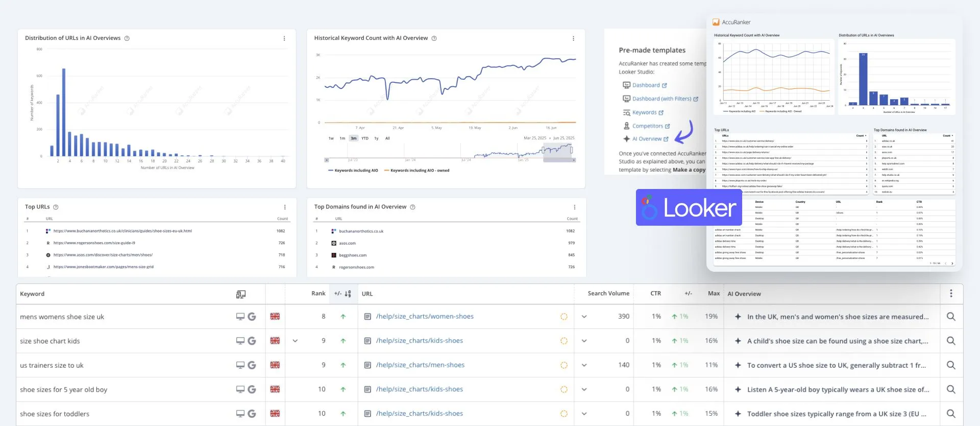980x426 pixels.
Task: Open kebab menu on Top URLs panel
Action: pyautogui.click(x=285, y=207)
